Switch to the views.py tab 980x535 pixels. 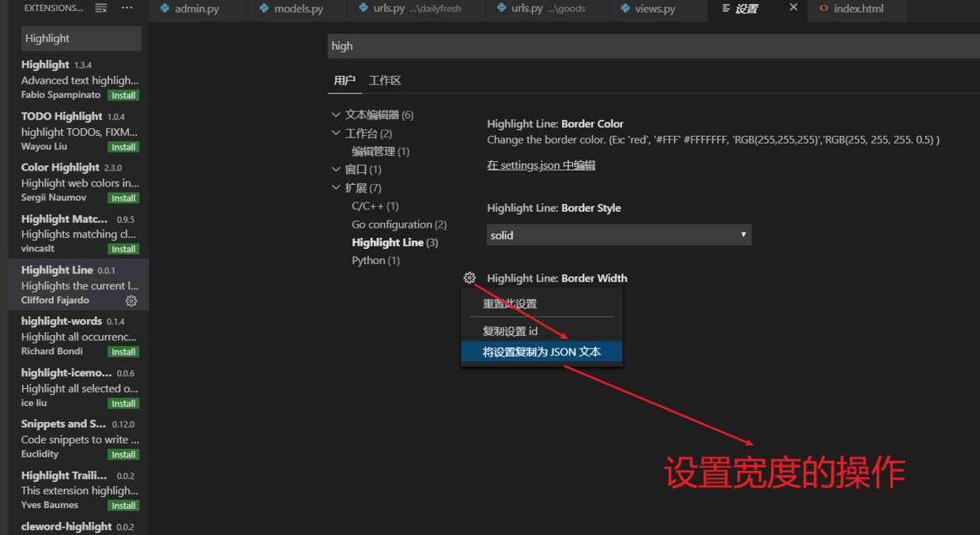tap(655, 9)
